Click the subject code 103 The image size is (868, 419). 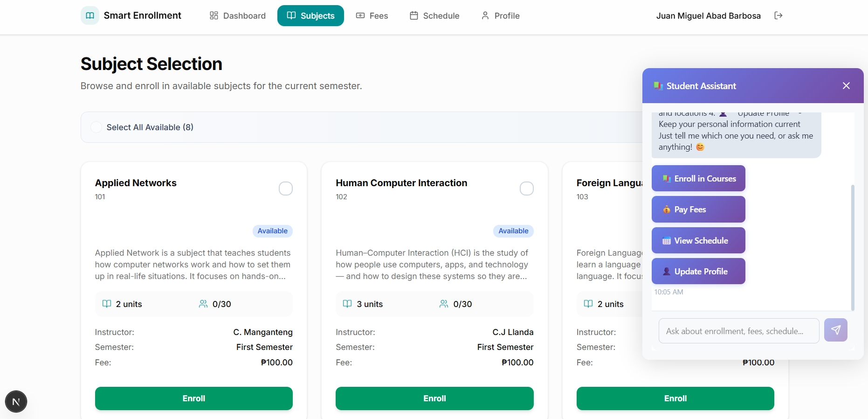point(582,197)
